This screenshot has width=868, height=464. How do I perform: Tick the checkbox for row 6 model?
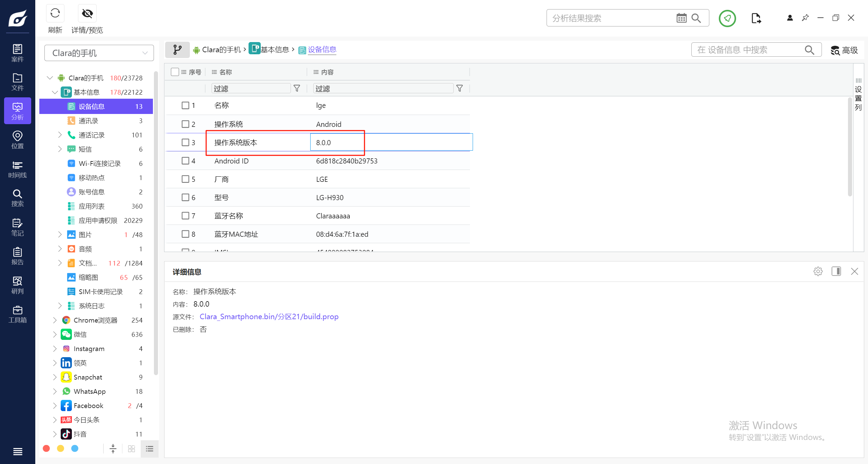coord(185,197)
